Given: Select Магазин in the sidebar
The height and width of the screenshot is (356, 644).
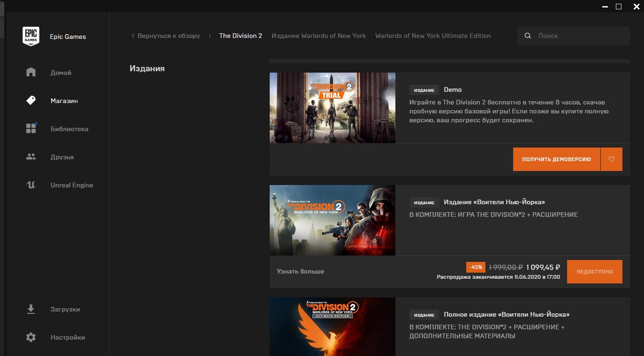Looking at the screenshot, I should coord(64,101).
